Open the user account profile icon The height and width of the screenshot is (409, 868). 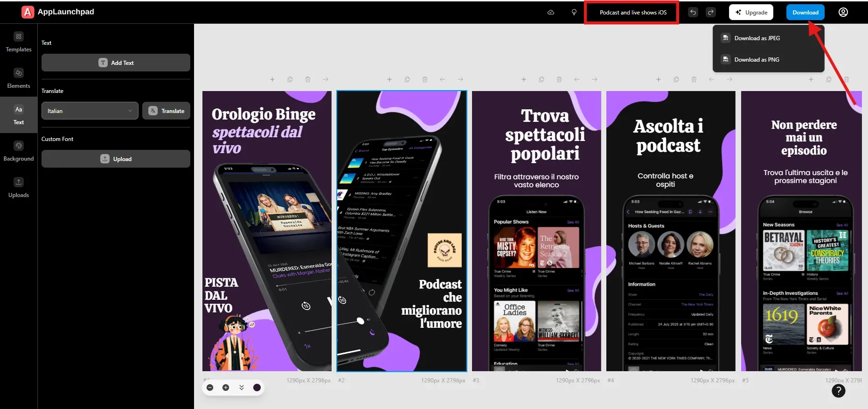click(843, 12)
